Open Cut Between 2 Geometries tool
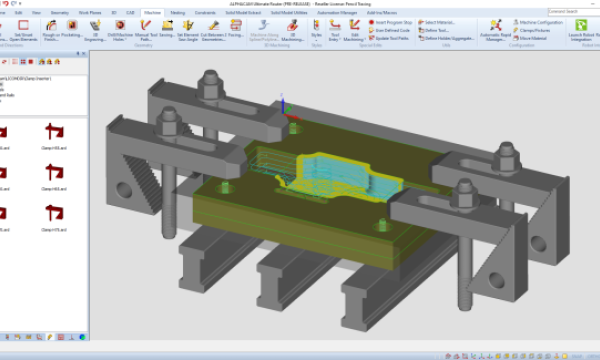The height and width of the screenshot is (360, 600). pyautogui.click(x=214, y=30)
